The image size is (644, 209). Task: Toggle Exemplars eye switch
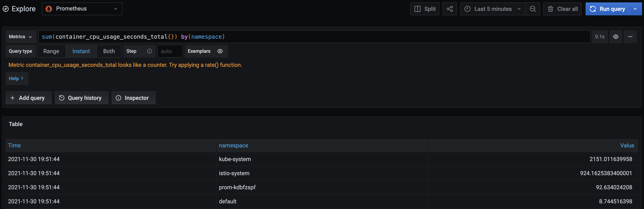pyautogui.click(x=220, y=51)
